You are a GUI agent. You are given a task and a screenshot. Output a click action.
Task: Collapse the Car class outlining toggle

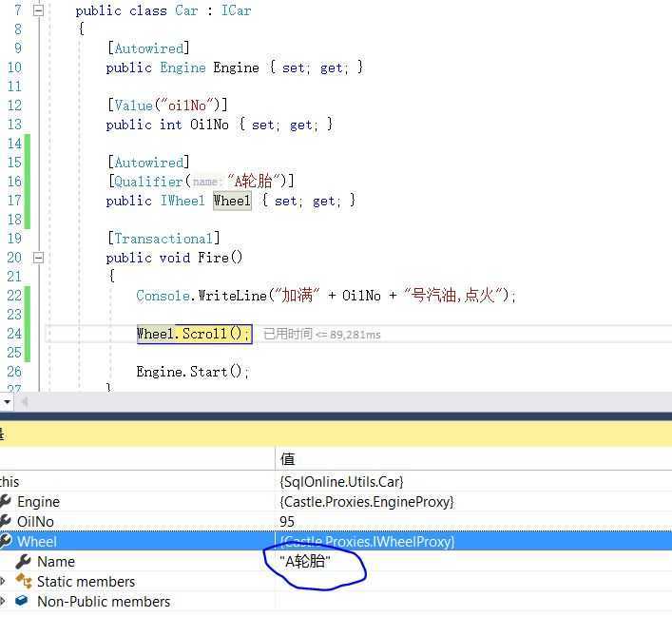pyautogui.click(x=38, y=10)
